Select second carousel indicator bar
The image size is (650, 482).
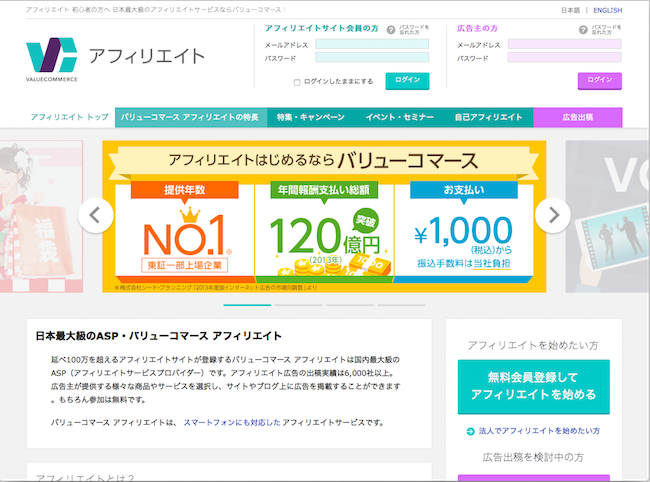(x=298, y=305)
